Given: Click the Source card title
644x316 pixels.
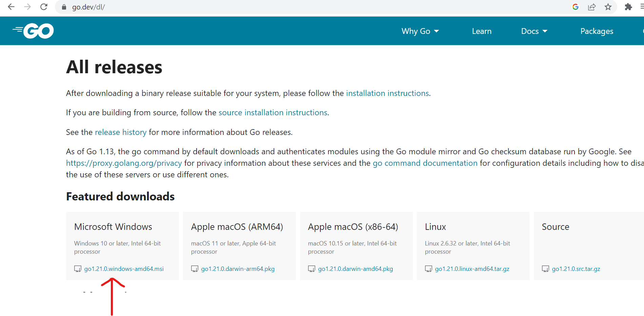Looking at the screenshot, I should (x=556, y=227).
